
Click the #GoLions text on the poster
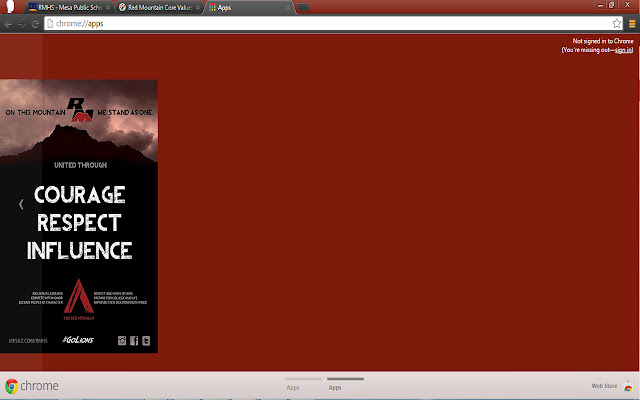[x=78, y=340]
